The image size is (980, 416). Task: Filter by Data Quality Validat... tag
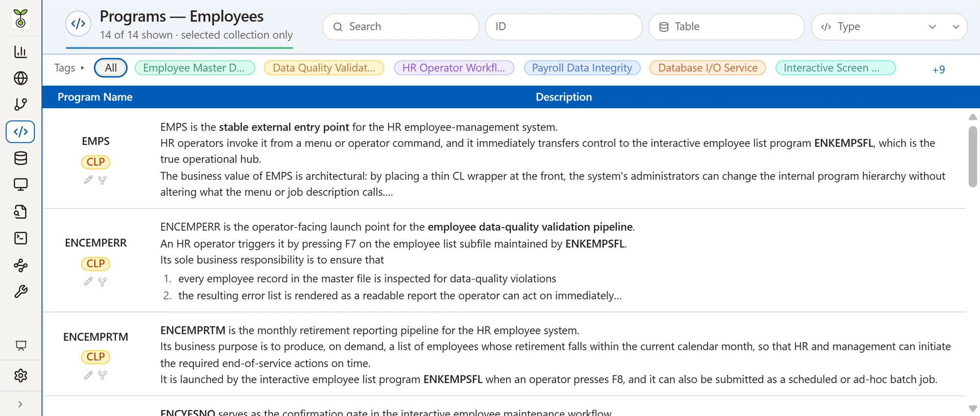pos(324,68)
